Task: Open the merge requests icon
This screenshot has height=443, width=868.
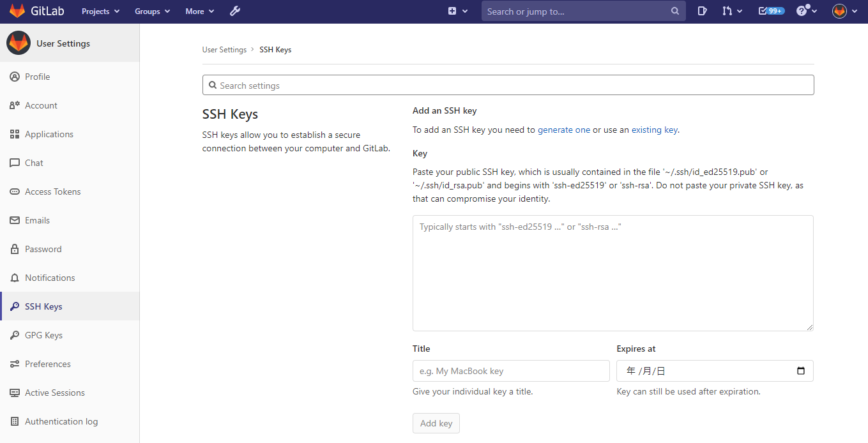Action: click(x=729, y=10)
